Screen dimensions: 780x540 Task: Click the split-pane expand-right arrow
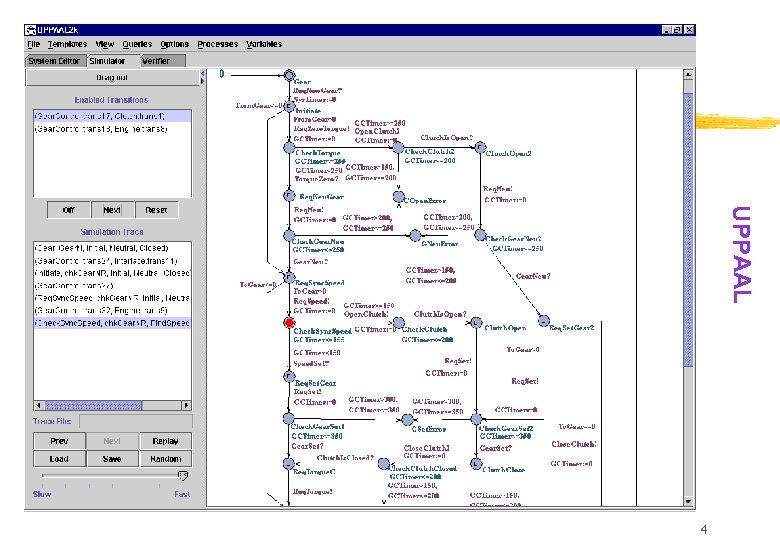[x=202, y=81]
